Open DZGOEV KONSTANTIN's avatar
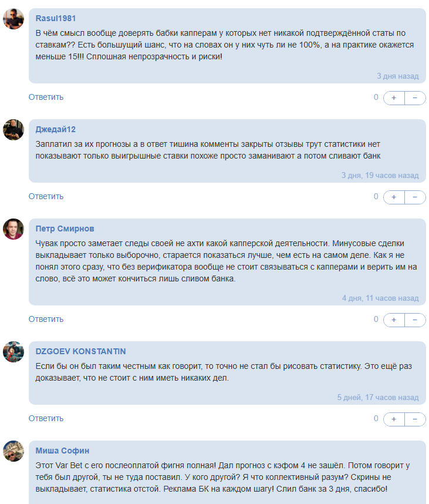 (13, 352)
